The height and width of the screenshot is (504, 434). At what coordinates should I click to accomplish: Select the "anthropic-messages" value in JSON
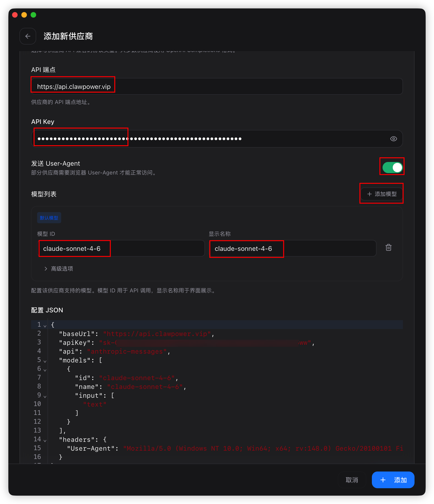(127, 352)
